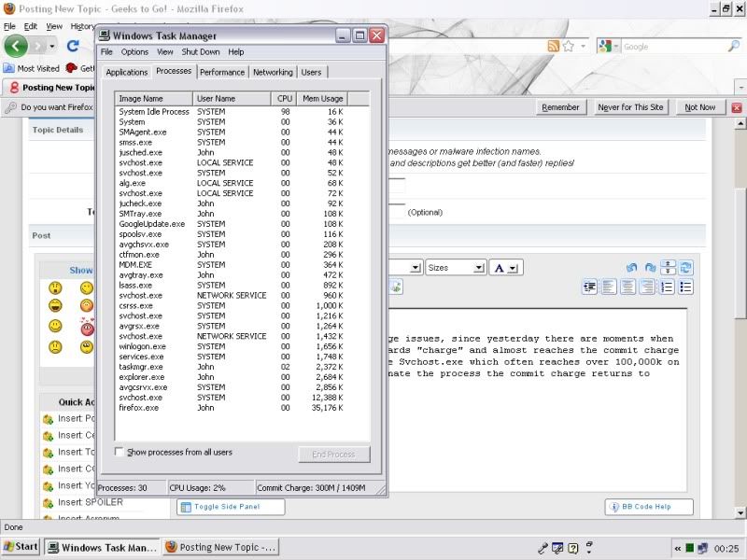Show hidden tray icons with the double arrow
Screen dimensions: 747x560
tap(678, 549)
